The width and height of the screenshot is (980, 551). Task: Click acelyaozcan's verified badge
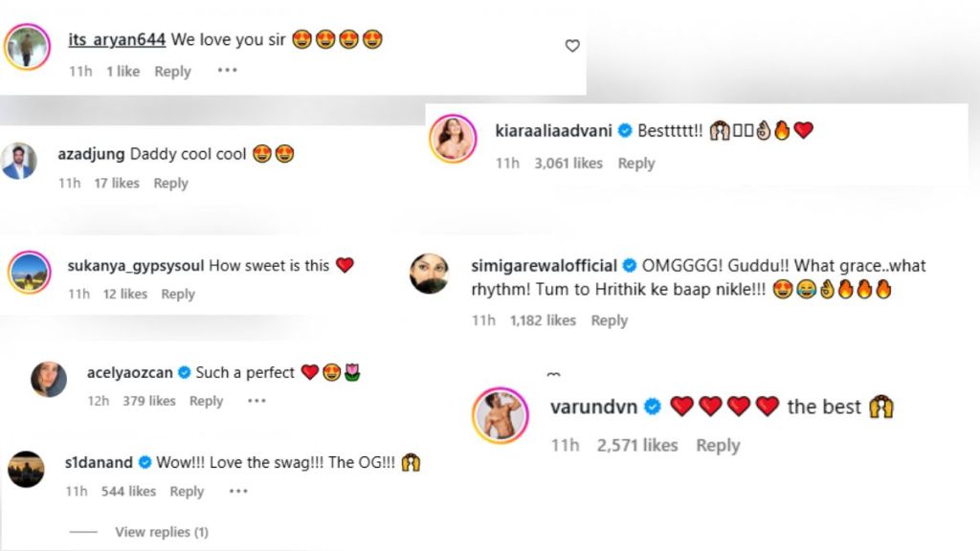tap(184, 373)
